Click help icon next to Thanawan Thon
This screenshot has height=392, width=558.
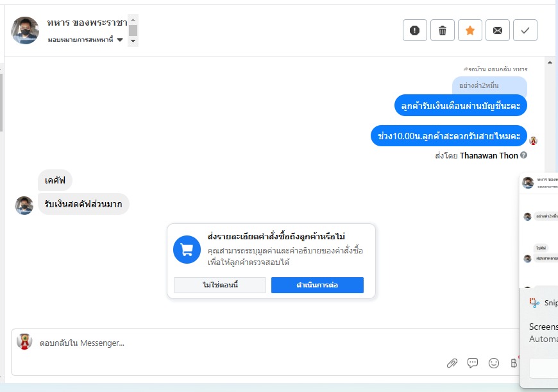point(523,155)
